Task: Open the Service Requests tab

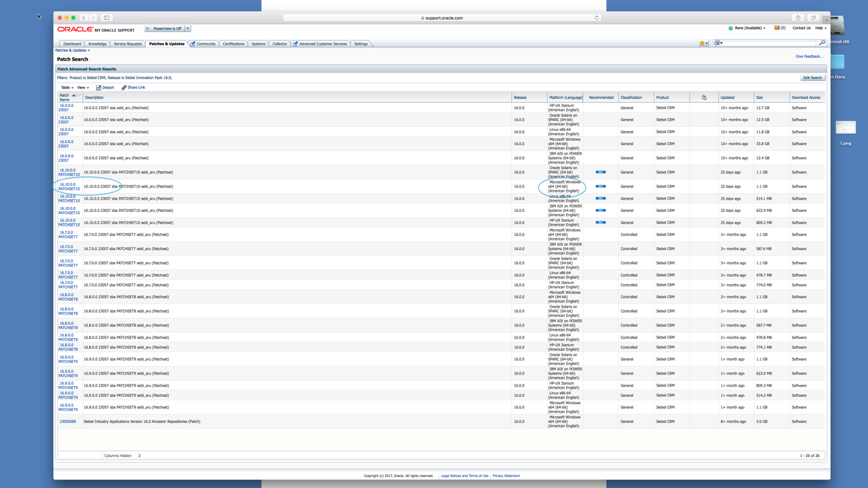Action: click(128, 44)
